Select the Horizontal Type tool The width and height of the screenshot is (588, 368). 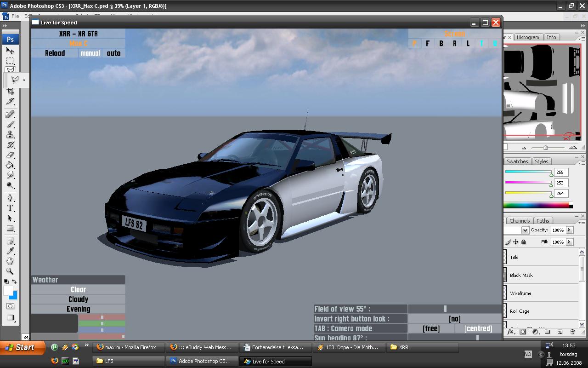pyautogui.click(x=10, y=208)
